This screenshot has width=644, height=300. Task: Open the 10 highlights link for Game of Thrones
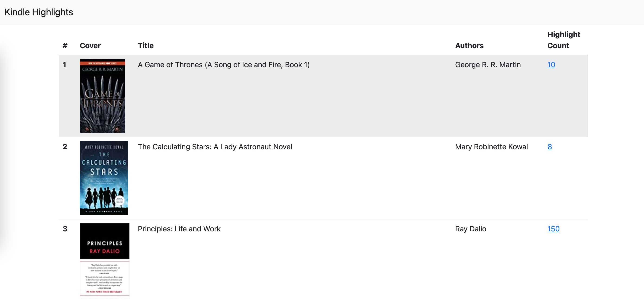pos(551,65)
